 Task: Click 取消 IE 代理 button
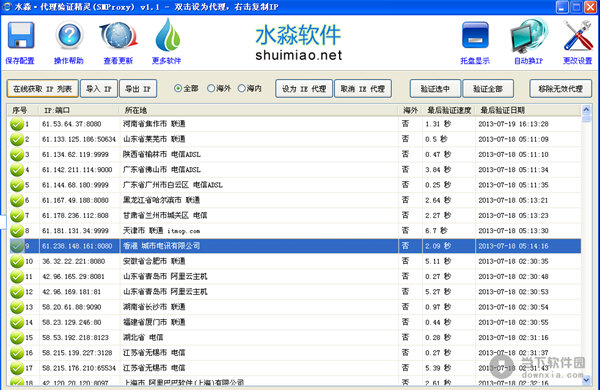[363, 89]
